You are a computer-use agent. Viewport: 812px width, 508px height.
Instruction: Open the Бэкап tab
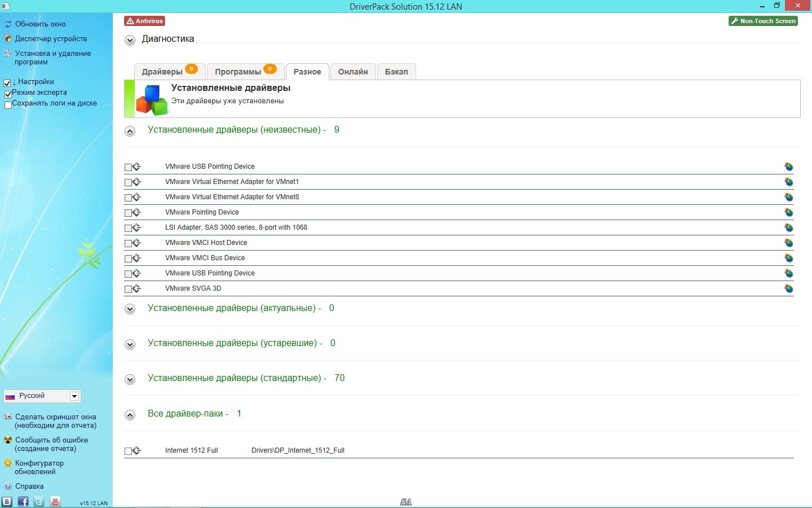(x=396, y=72)
